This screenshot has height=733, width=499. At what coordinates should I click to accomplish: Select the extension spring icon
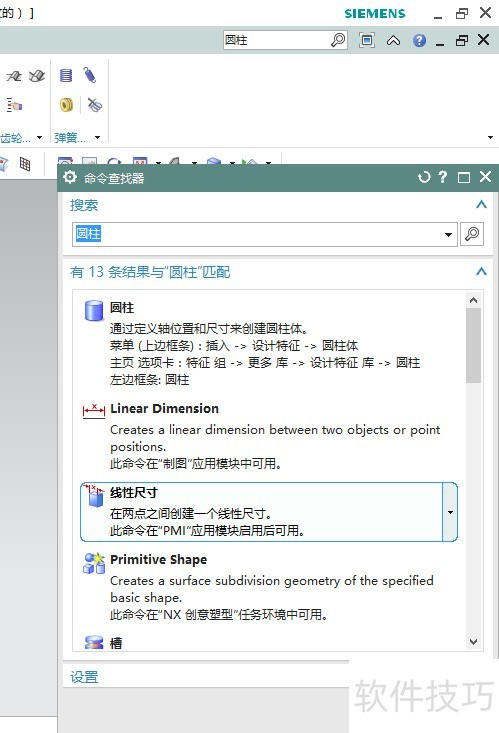tap(90, 75)
